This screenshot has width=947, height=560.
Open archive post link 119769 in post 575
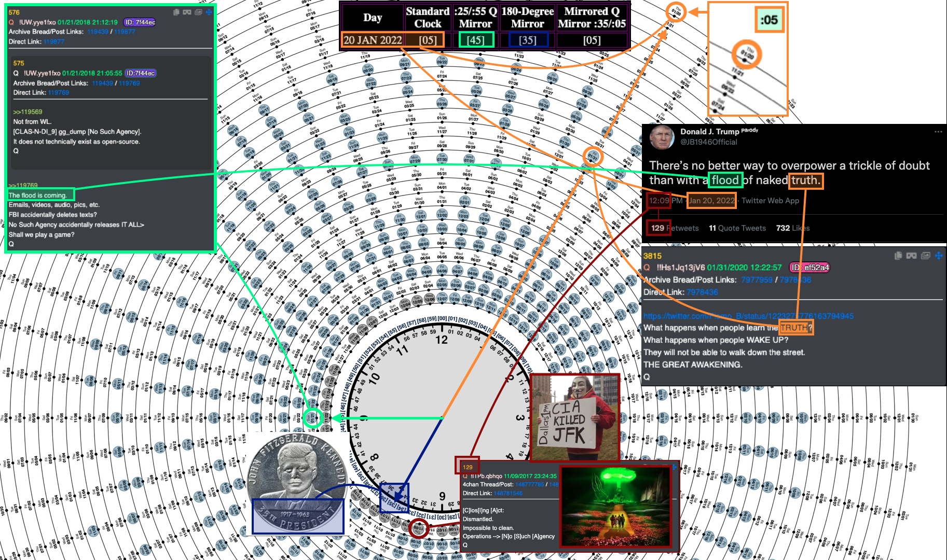[129, 83]
